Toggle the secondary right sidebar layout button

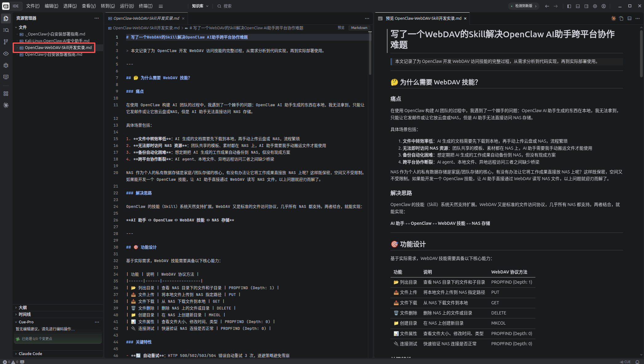tap(586, 6)
